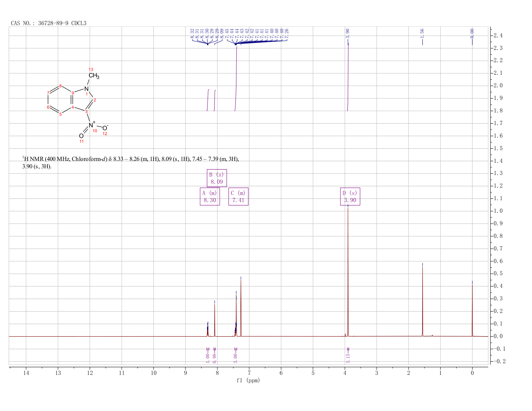This screenshot has height=411, width=532.
Task: Select multiplet box 'D (s) 3.90'
Action: click(x=350, y=196)
